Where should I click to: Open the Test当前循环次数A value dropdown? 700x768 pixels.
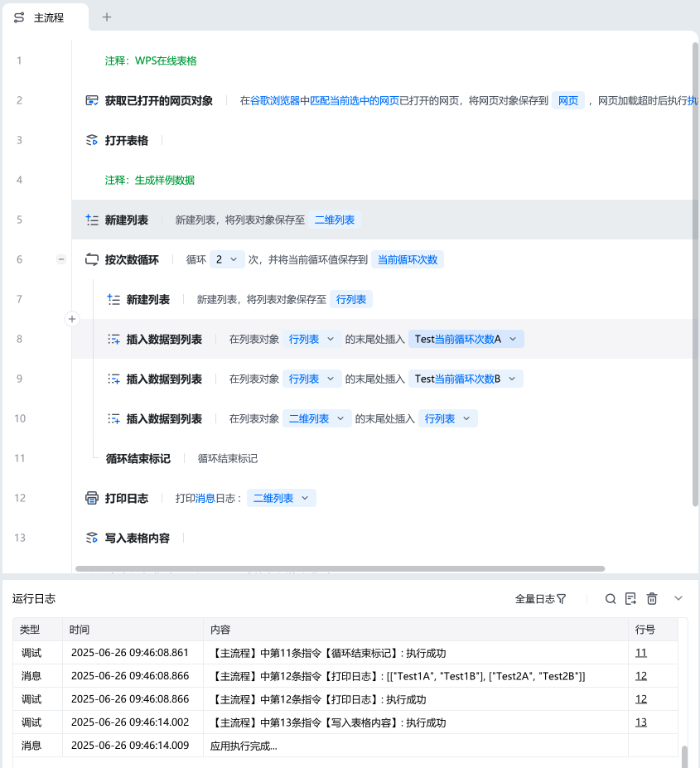coord(466,339)
